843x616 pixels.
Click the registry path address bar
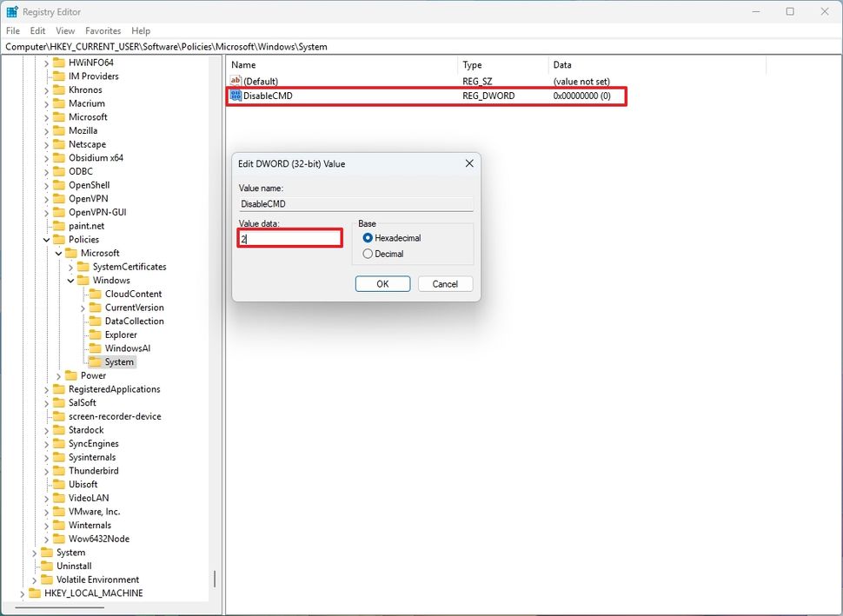click(174, 46)
